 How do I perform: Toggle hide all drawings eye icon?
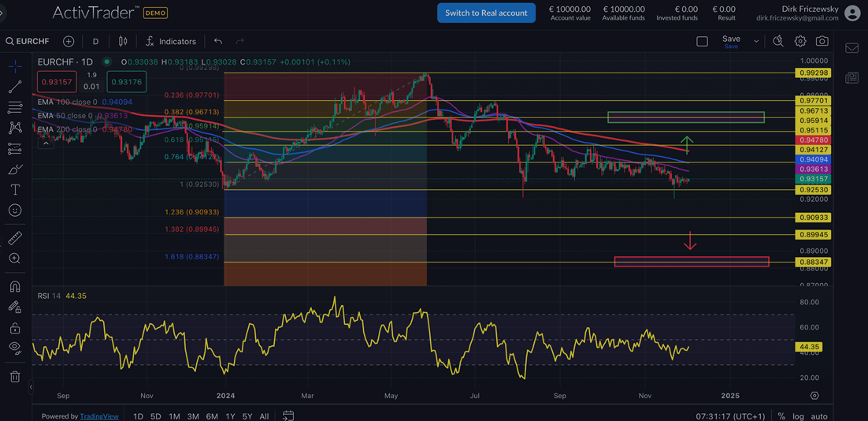pyautogui.click(x=15, y=348)
